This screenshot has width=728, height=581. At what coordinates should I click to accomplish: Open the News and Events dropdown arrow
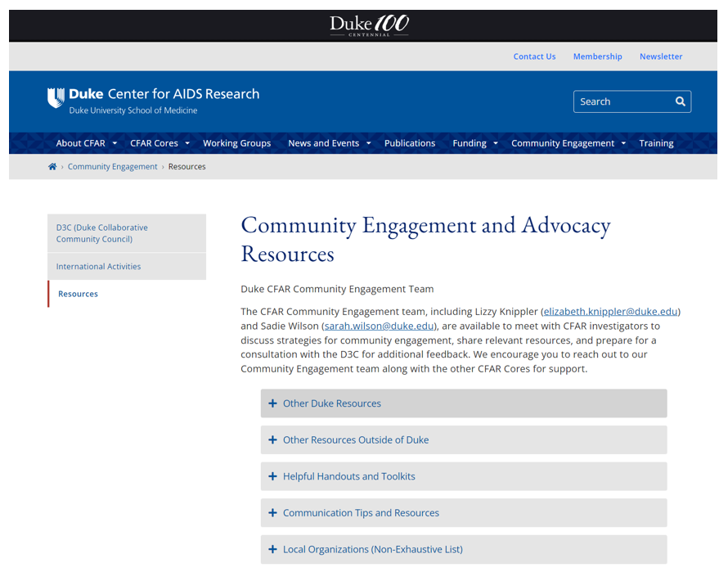point(369,143)
